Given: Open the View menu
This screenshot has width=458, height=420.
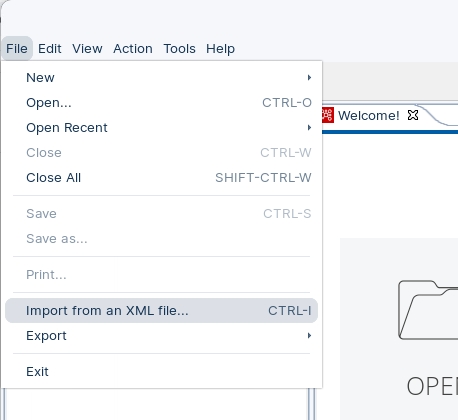Looking at the screenshot, I should tap(87, 49).
